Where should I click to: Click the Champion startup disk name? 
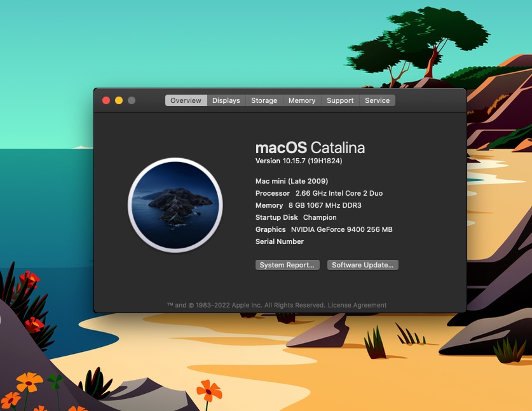[x=320, y=217]
